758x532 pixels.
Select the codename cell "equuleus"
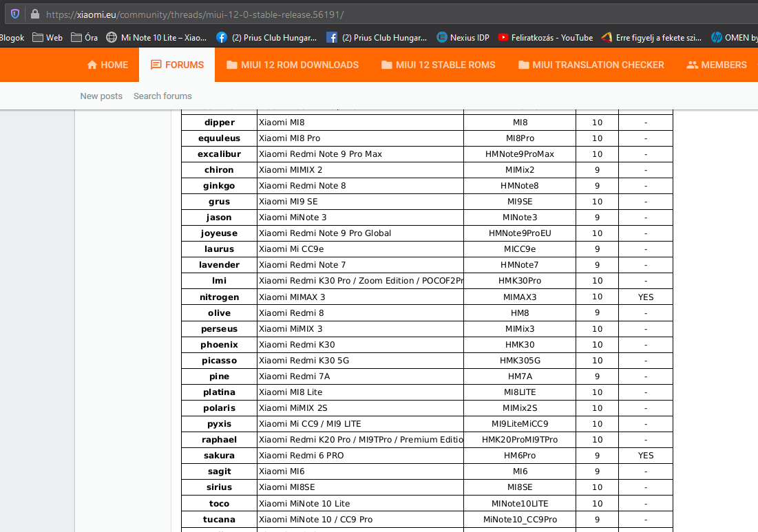pos(220,138)
